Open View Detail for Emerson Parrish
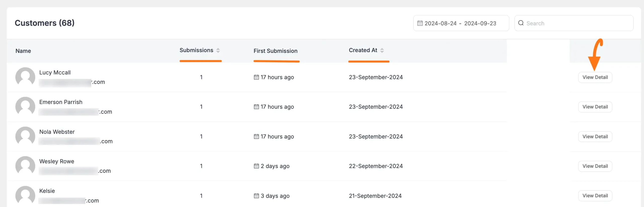The height and width of the screenshot is (207, 644). pyautogui.click(x=595, y=107)
